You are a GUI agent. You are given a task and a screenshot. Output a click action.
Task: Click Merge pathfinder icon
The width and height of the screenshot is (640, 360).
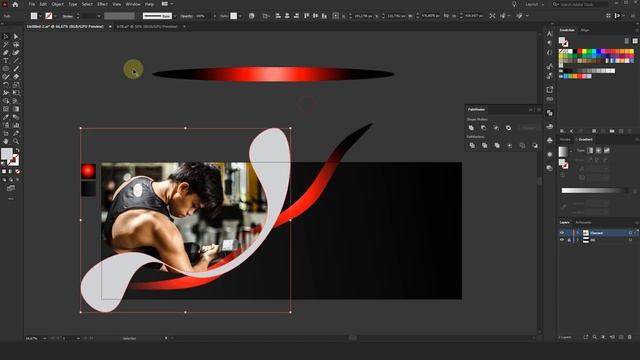[x=497, y=145]
